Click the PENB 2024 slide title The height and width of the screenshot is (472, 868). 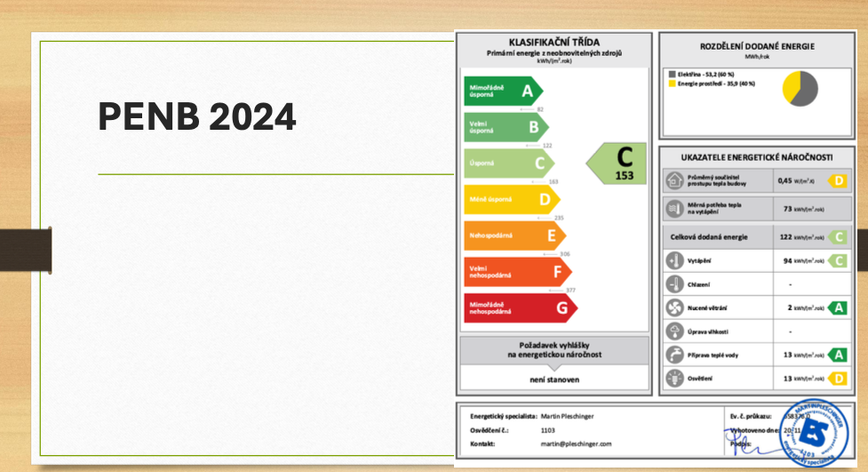[x=197, y=116]
